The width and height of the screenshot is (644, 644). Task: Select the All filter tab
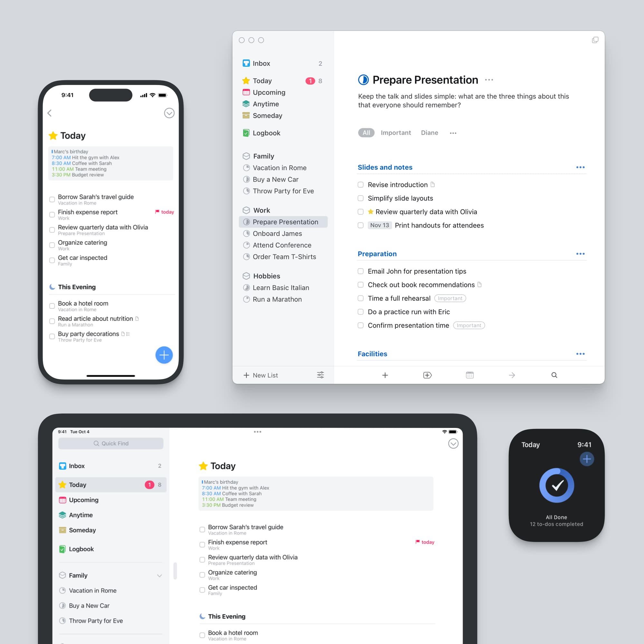pyautogui.click(x=366, y=133)
